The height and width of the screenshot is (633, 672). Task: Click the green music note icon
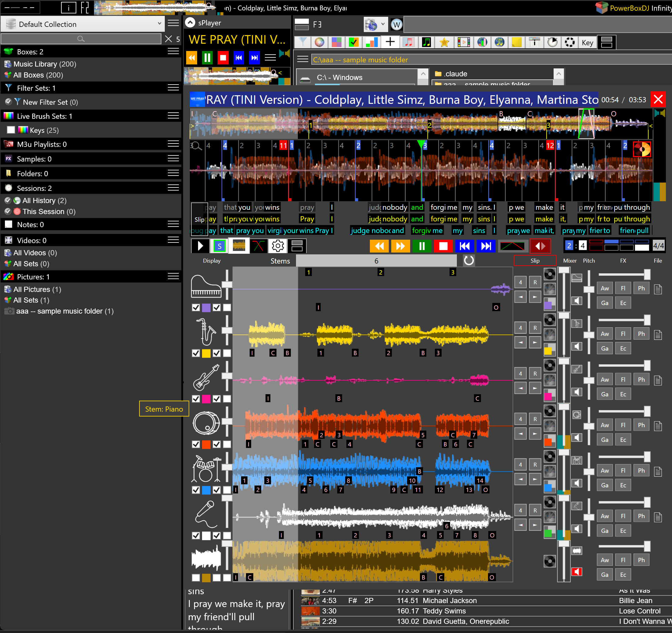[x=426, y=42]
